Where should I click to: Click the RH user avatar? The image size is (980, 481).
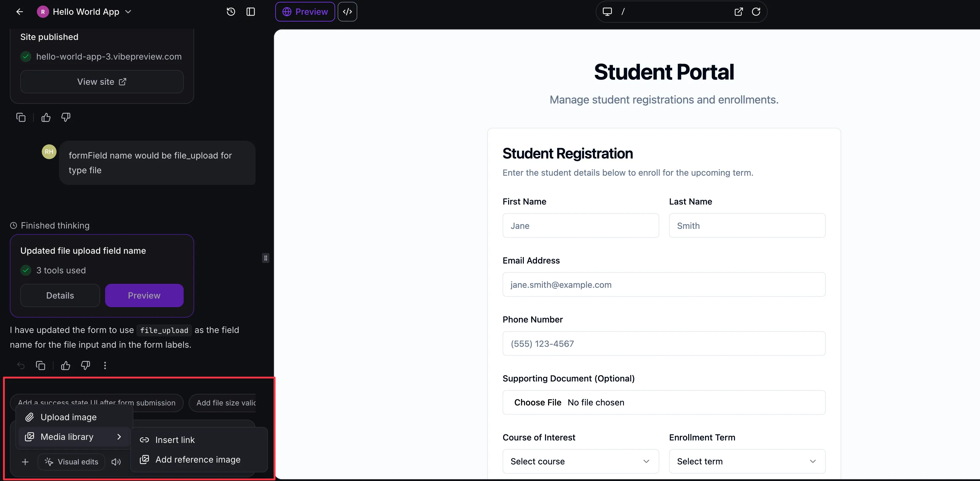click(x=49, y=152)
